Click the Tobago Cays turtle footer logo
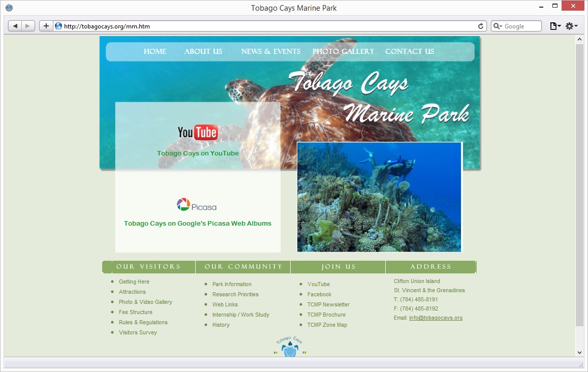The width and height of the screenshot is (588, 372). [290, 346]
